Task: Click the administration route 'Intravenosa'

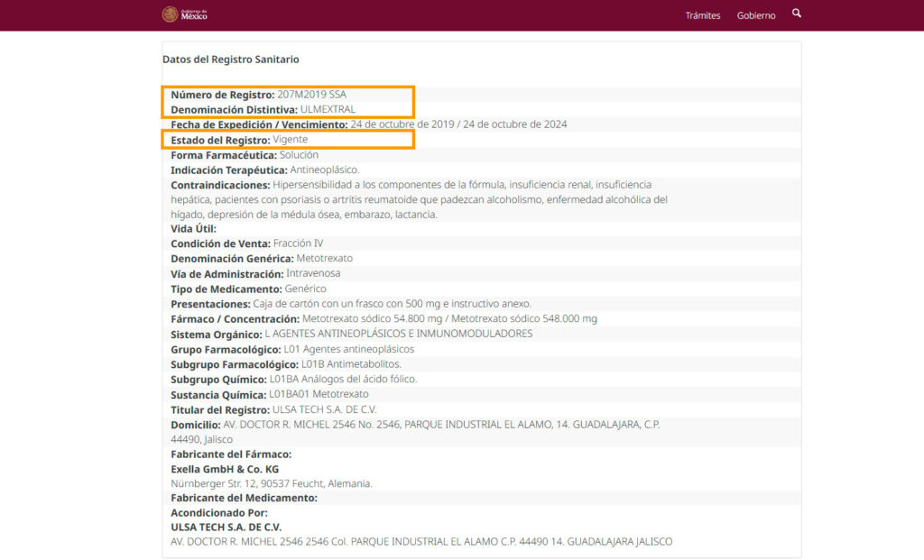Action: [313, 273]
